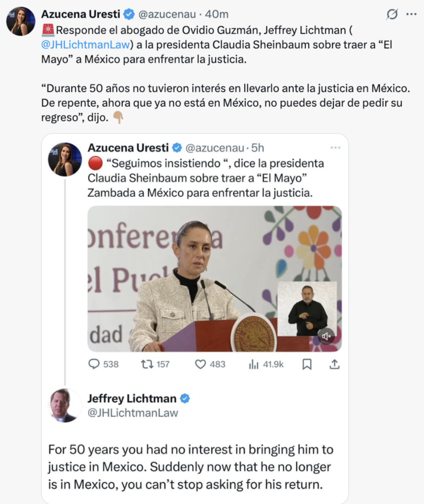Open Jeffrey Lichtman's profile avatar
This screenshot has width=424, height=504.
coord(65,405)
